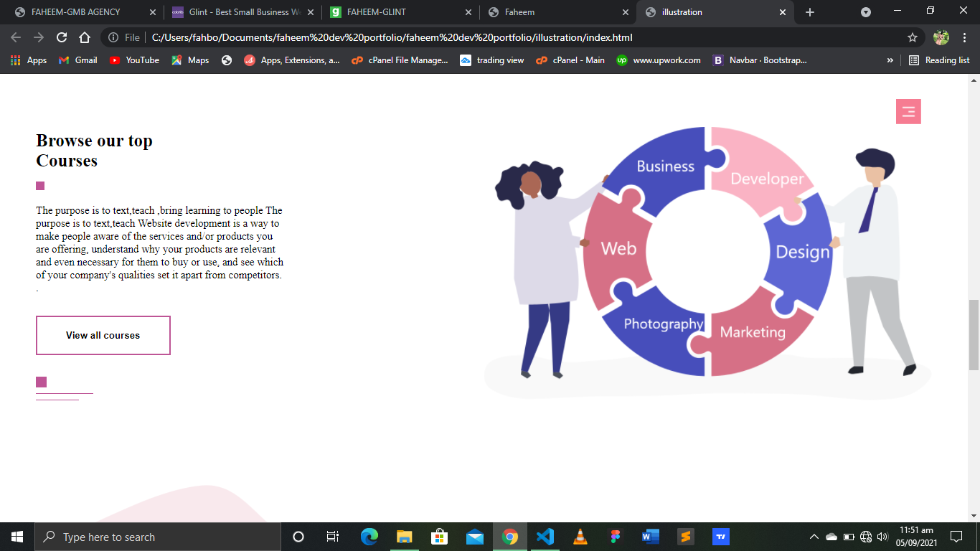
Task: Bookmark this page with star icon
Action: tap(912, 37)
